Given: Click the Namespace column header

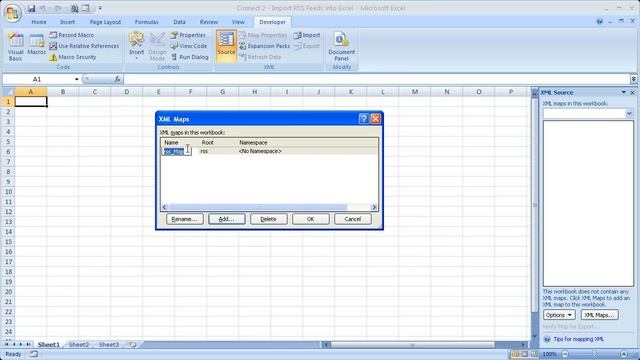Looking at the screenshot, I should point(253,142).
